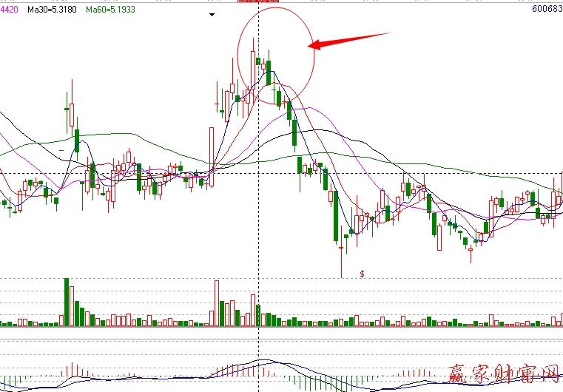
Task: Click the red dollar sign marker
Action: tap(362, 274)
